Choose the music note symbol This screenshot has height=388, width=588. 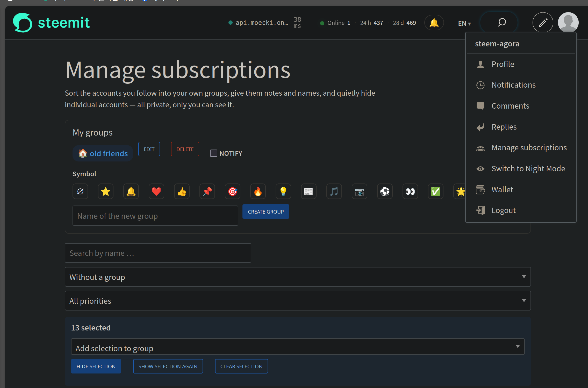tap(334, 192)
